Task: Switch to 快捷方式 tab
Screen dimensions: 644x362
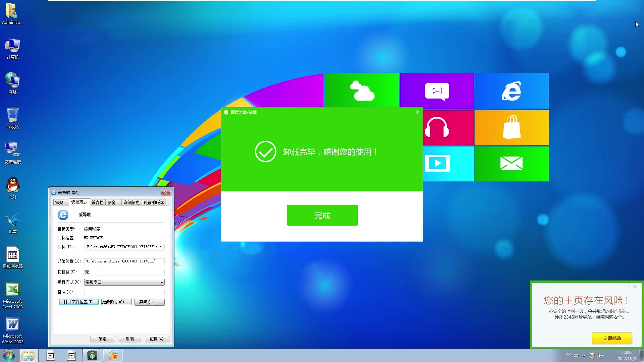Action: click(79, 202)
